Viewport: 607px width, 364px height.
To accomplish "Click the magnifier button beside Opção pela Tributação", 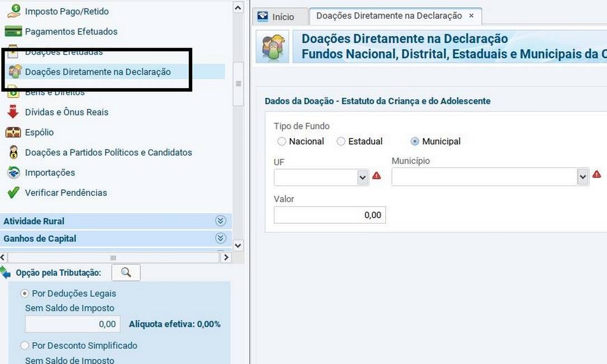I will click(126, 272).
